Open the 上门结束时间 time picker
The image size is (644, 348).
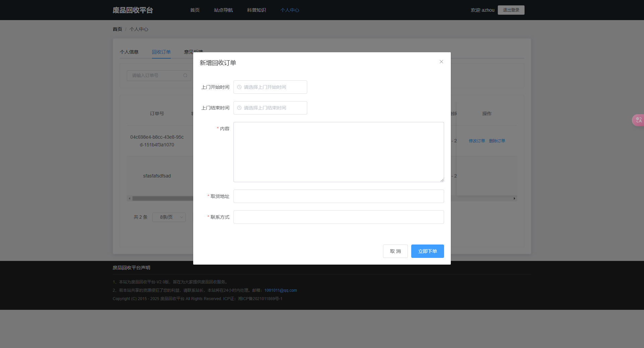point(270,108)
